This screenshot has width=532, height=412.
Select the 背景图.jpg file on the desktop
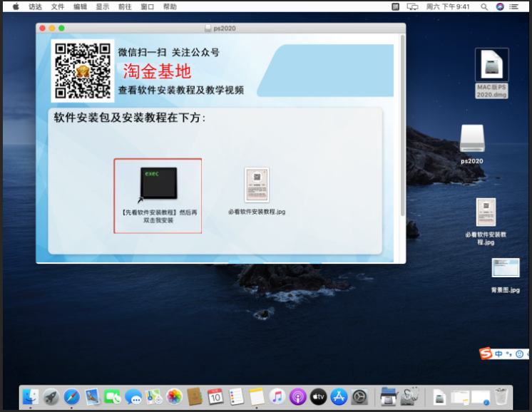505,268
